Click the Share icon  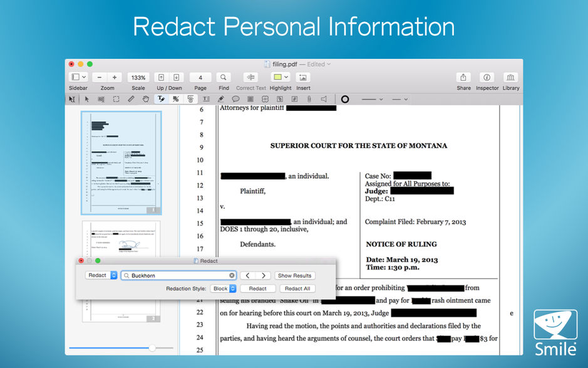[463, 76]
